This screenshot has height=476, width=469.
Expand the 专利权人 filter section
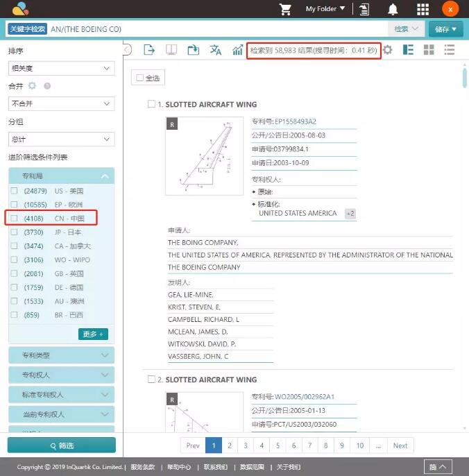point(61,375)
